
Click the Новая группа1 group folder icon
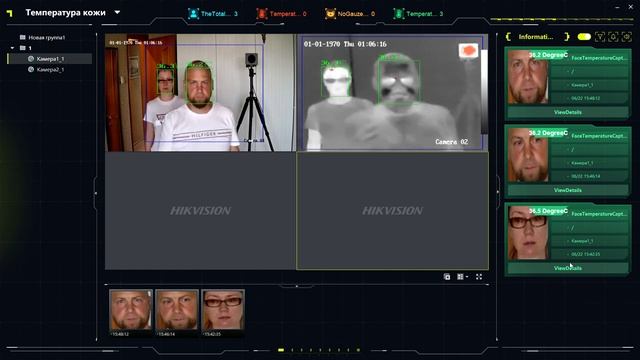click(x=22, y=38)
